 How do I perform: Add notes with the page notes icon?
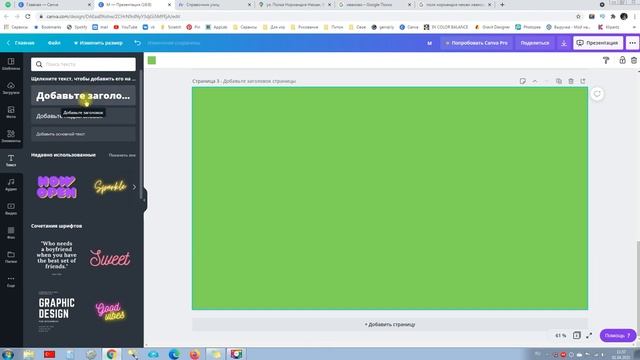pos(523,81)
